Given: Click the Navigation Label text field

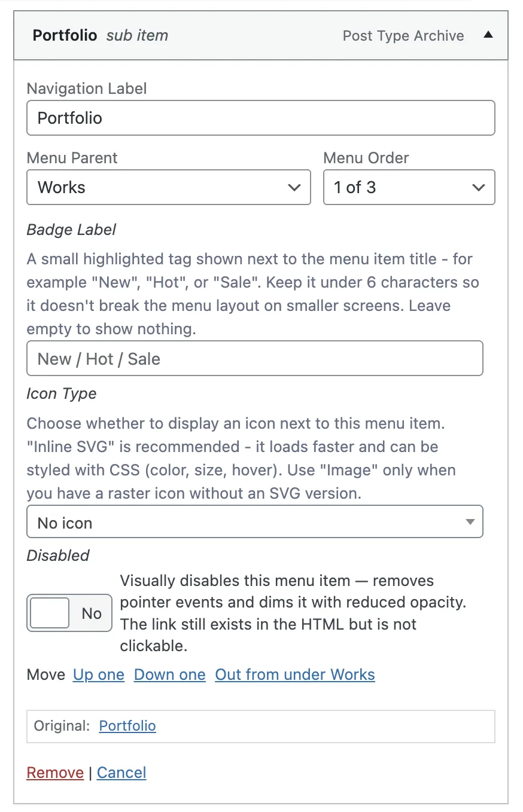Looking at the screenshot, I should click(x=261, y=118).
